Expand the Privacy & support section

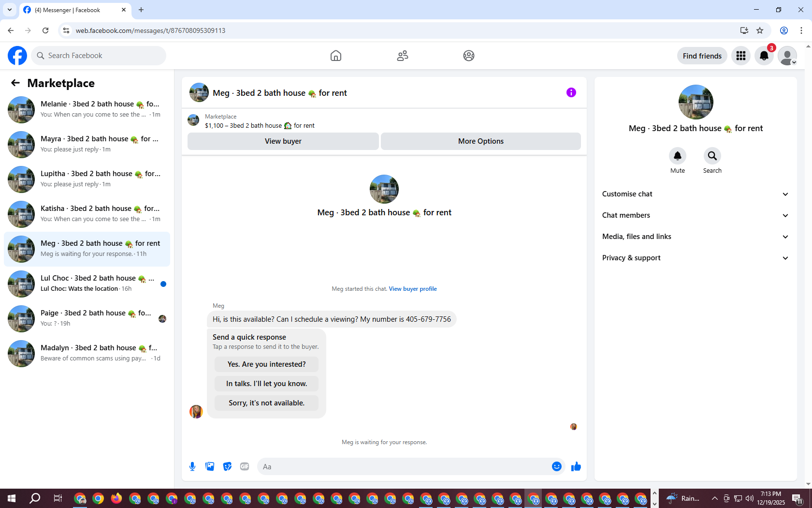pos(696,258)
